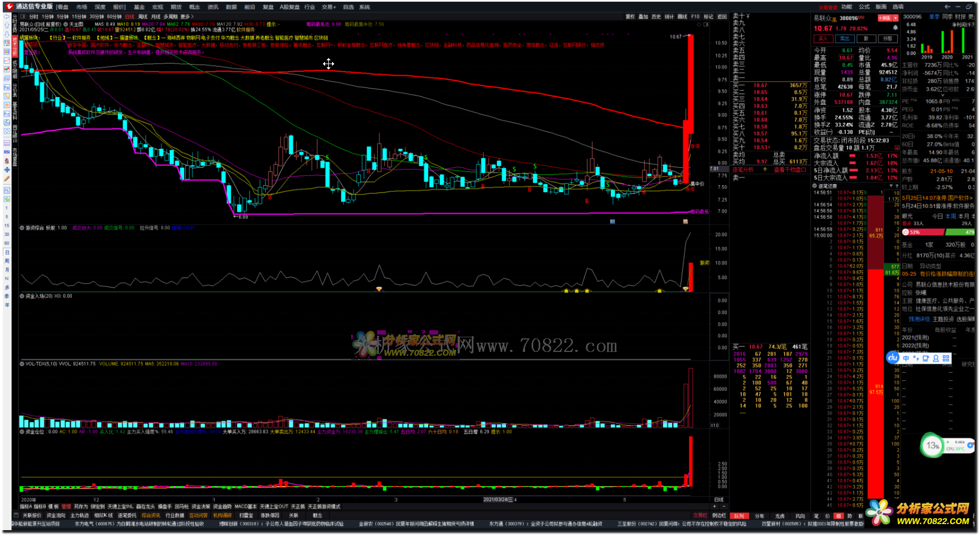Open the 选项 menu

click(898, 7)
